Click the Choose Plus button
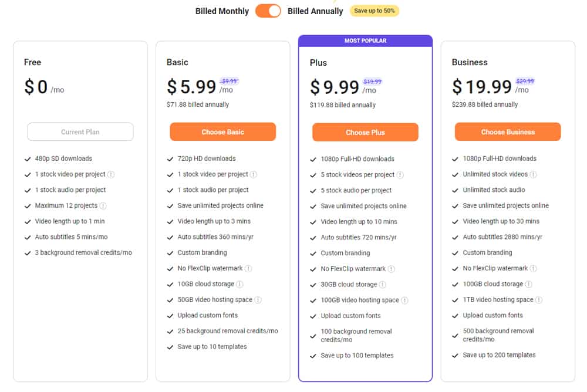The image size is (587, 392). tap(365, 133)
